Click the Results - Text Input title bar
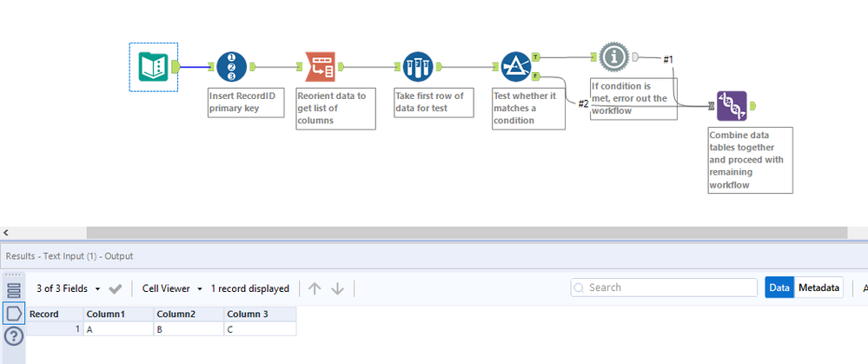Viewport: 868px width, 364px height. point(434,256)
